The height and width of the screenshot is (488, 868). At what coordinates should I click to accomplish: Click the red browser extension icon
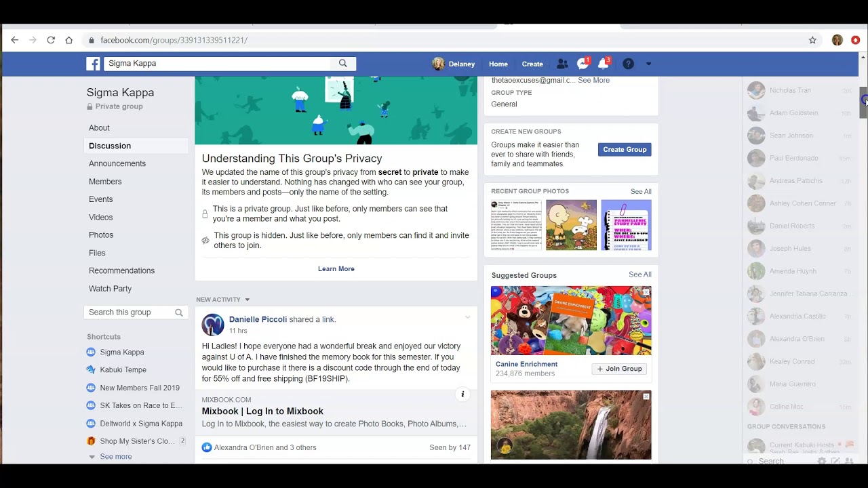[x=856, y=40]
